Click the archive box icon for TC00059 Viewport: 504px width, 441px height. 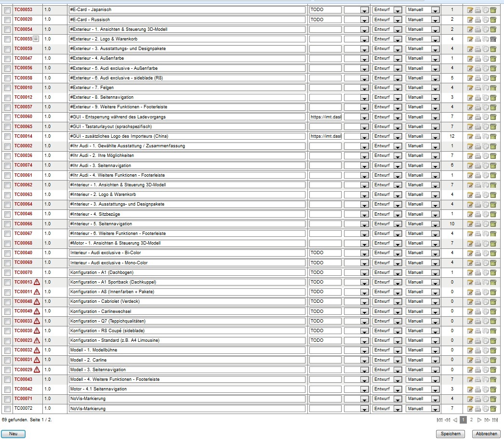click(x=493, y=49)
